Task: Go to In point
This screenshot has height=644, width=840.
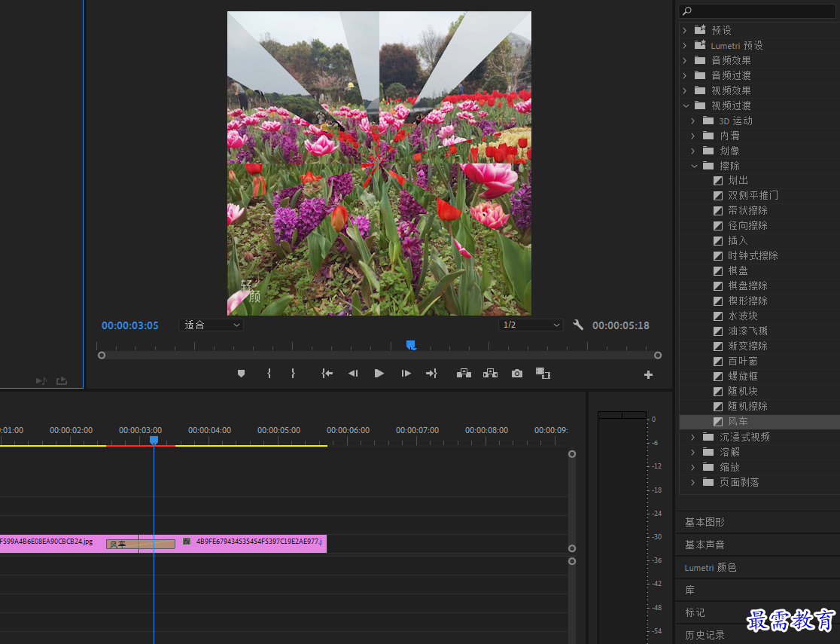Action: click(327, 374)
